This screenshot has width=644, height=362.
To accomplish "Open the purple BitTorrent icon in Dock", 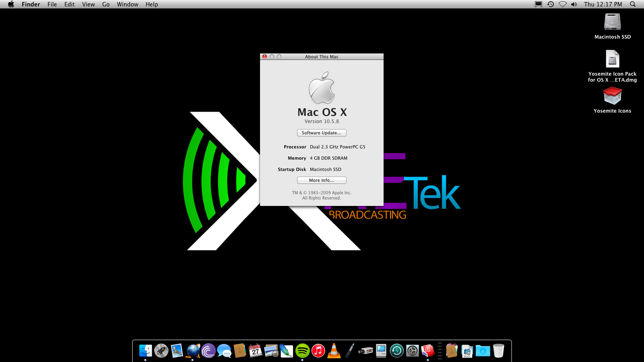I will tap(208, 351).
